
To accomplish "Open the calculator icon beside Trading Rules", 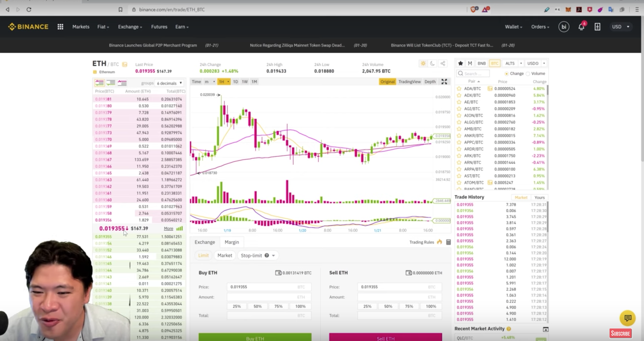I will point(448,242).
